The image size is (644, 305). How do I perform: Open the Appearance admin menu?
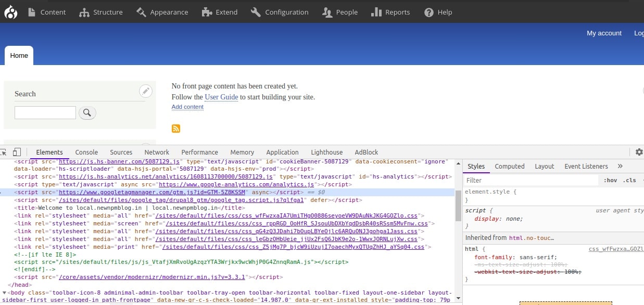click(x=162, y=12)
